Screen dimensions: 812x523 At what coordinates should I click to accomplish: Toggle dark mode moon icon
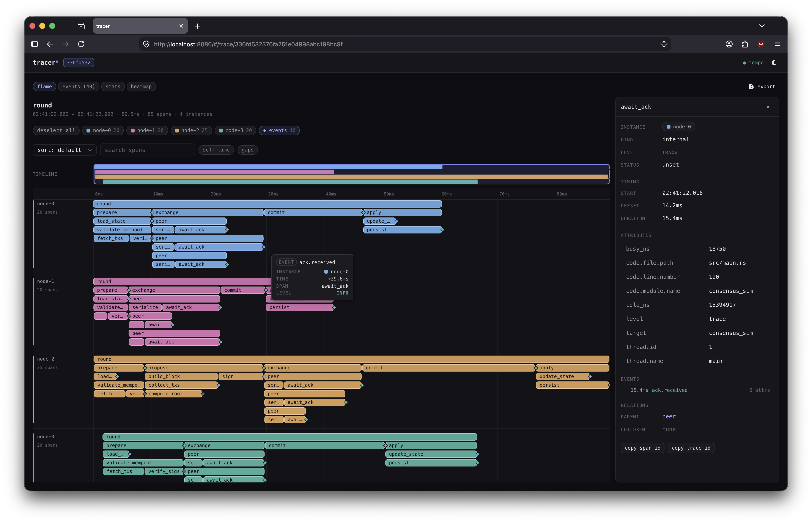pos(774,63)
